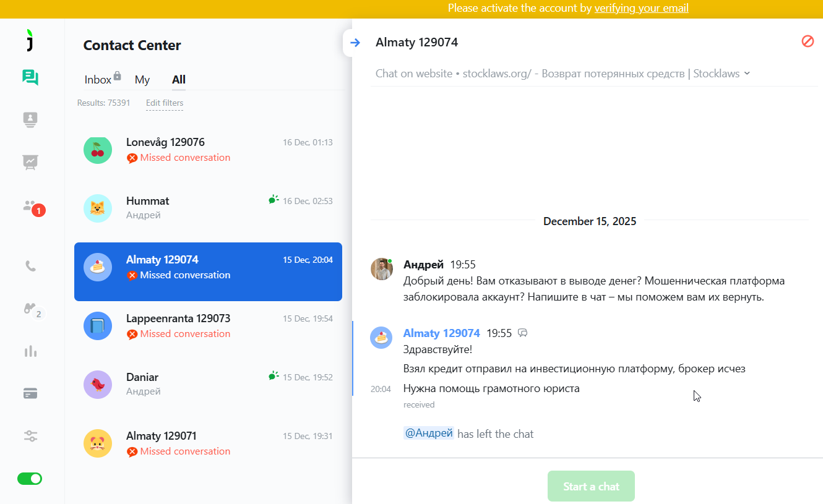Click the book avatar of Lappeenranta 129073
The width and height of the screenshot is (823, 504).
tap(98, 326)
